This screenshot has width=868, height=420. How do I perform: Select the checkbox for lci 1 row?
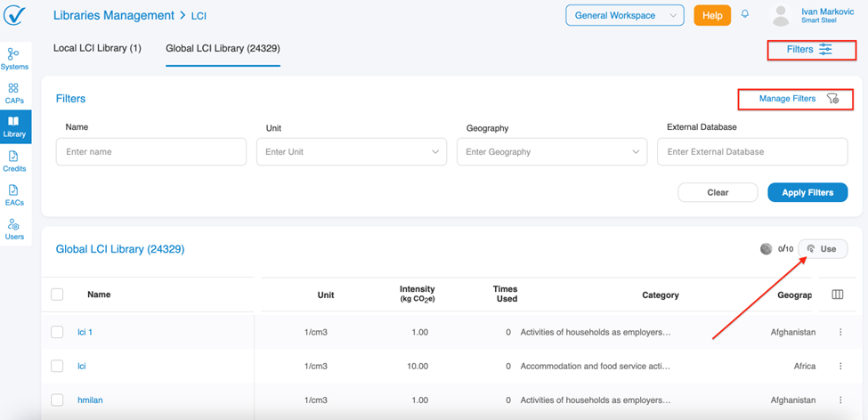57,332
